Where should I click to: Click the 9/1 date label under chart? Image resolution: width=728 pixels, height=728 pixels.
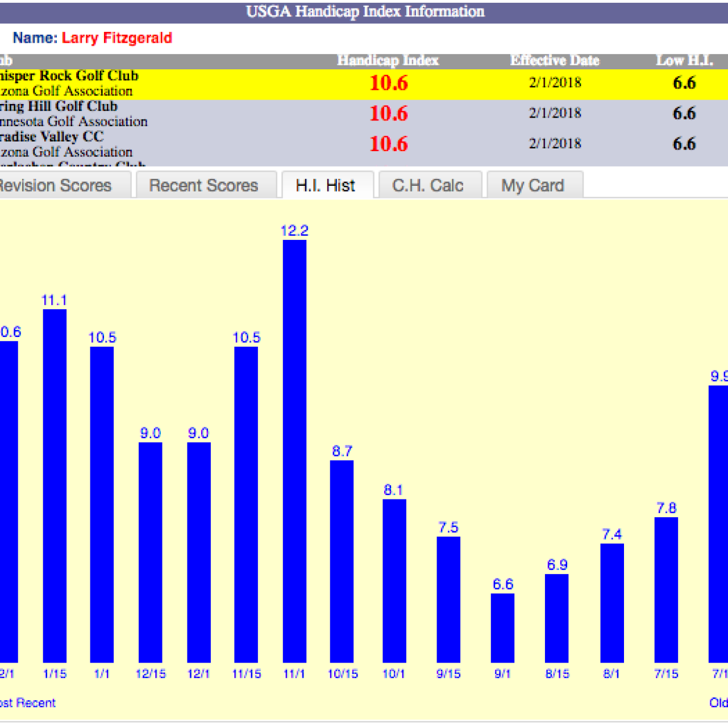(x=502, y=674)
